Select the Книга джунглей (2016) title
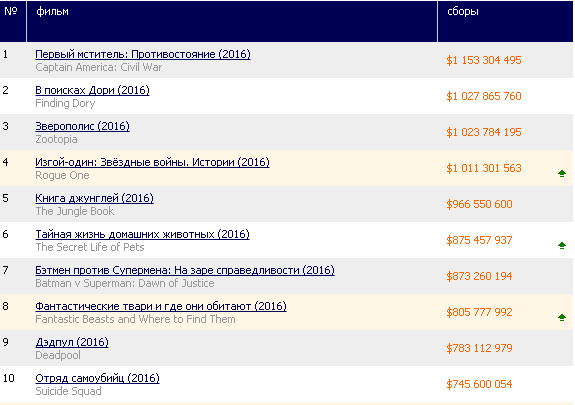Image resolution: width=575 pixels, height=405 pixels. [94, 198]
